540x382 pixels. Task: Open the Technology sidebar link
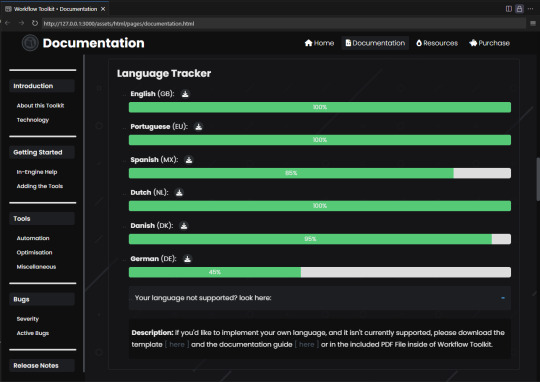click(33, 120)
